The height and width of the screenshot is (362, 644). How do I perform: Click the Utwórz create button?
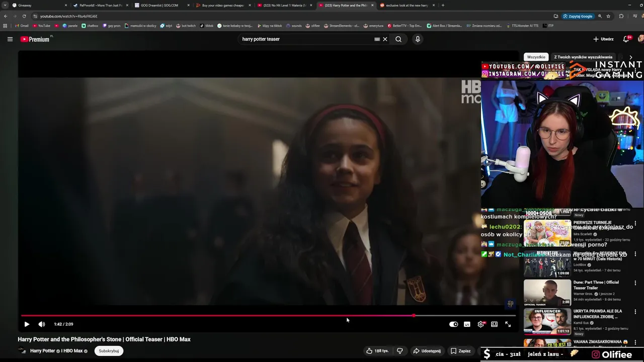603,39
